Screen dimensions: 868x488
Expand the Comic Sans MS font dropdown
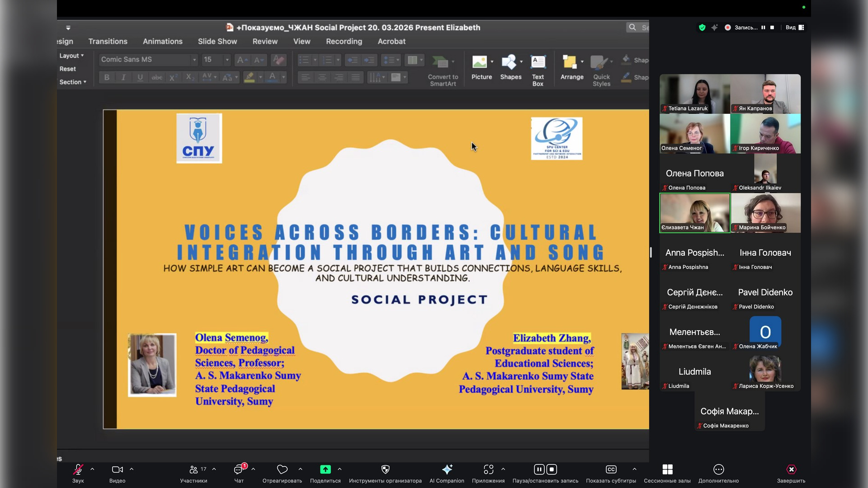pyautogui.click(x=194, y=60)
